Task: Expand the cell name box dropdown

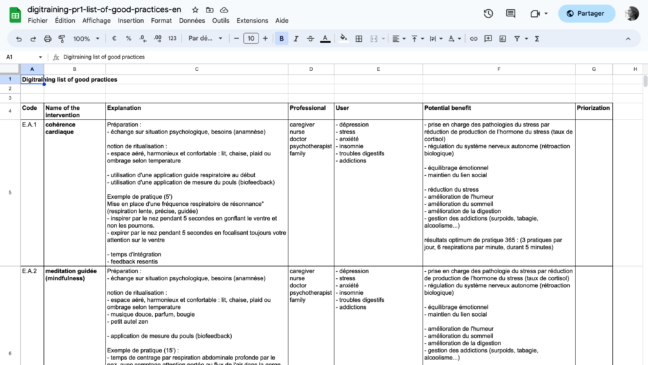Action: (40, 57)
